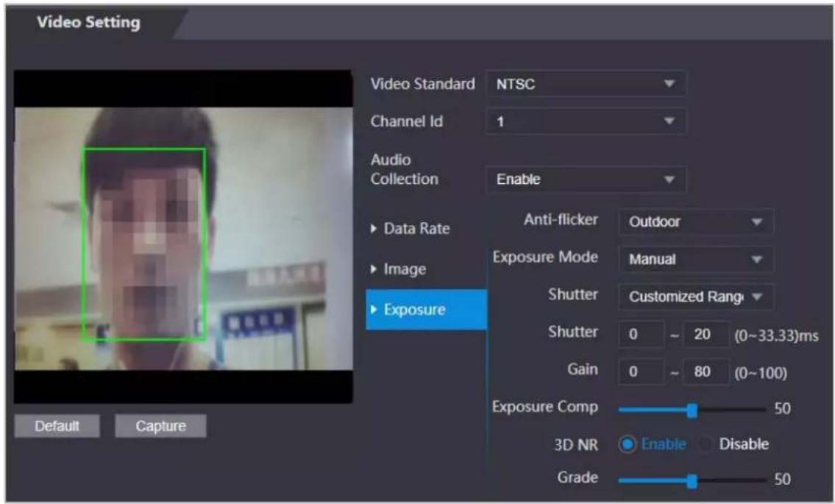The height and width of the screenshot is (504, 835).
Task: Select the 3D NR Disable radio button
Action: [x=706, y=444]
